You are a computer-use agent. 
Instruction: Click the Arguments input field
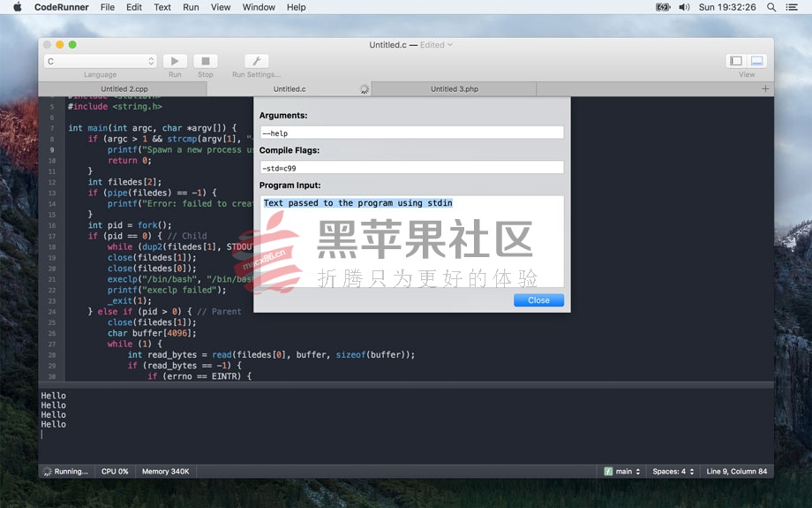pos(411,133)
